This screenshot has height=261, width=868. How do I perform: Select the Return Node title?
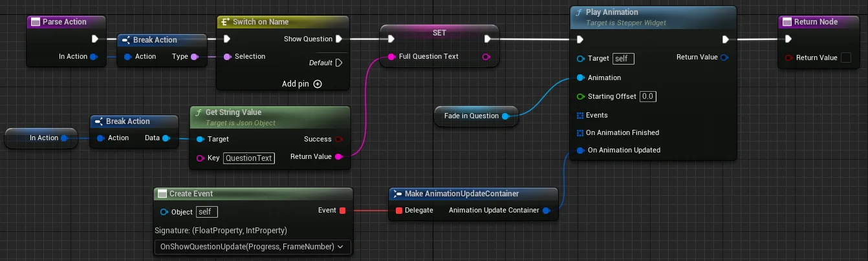click(x=816, y=22)
